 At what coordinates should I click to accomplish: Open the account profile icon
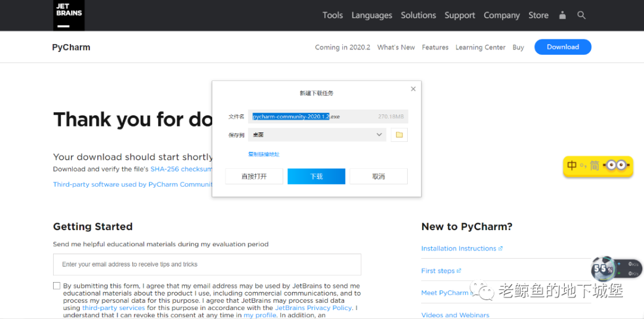pos(562,15)
